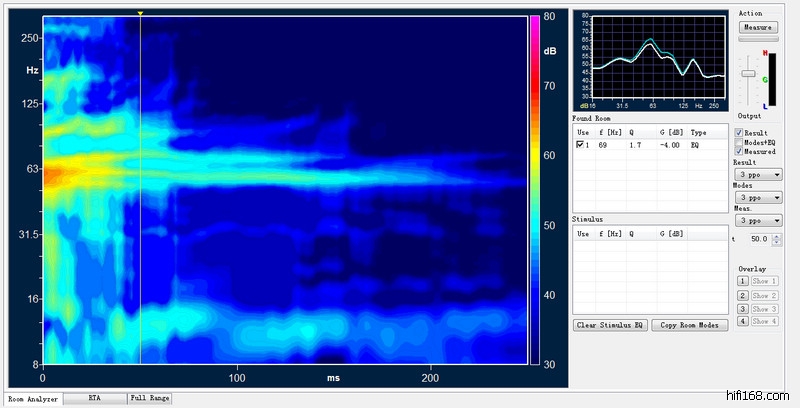Click the yellow time cursor marker triangle

click(140, 14)
